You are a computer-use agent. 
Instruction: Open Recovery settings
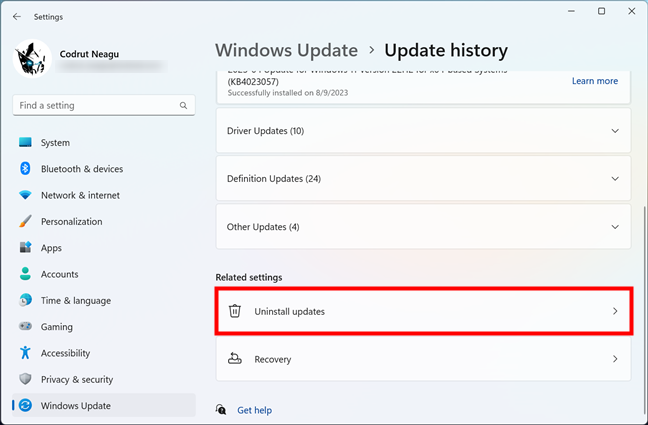tap(424, 359)
